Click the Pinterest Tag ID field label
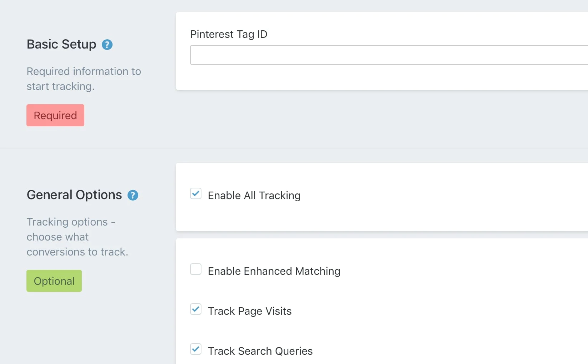The height and width of the screenshot is (364, 588). 229,34
